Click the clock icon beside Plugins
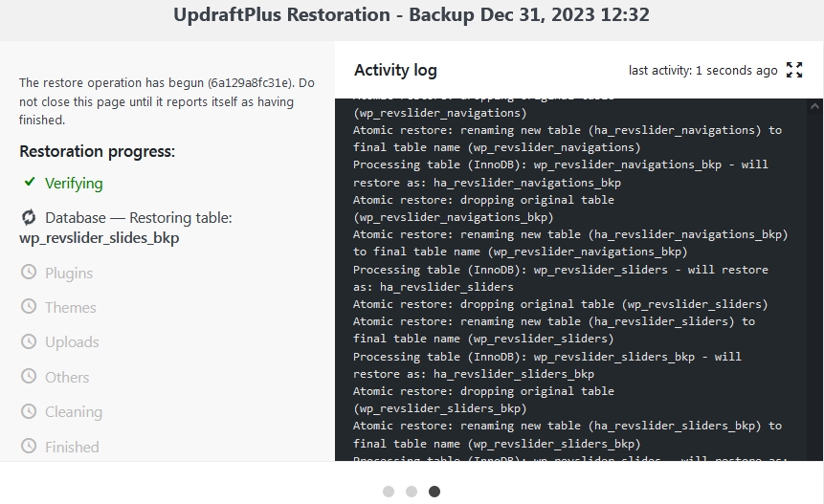The width and height of the screenshot is (824, 504). point(29,273)
